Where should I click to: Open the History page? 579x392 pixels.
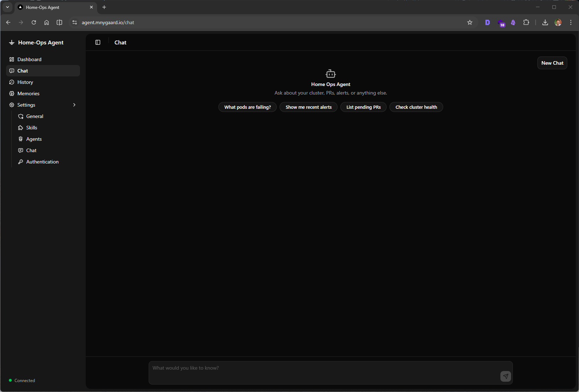43,82
